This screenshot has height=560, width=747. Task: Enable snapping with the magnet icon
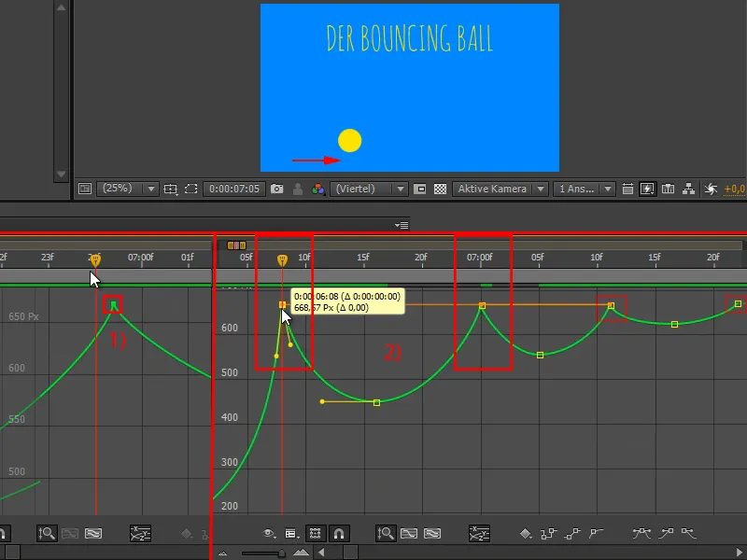337,533
